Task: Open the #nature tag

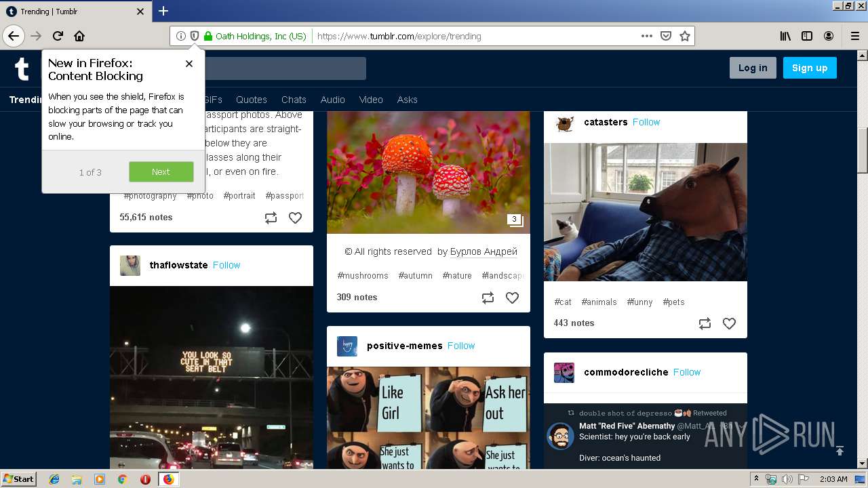Action: pos(457,276)
